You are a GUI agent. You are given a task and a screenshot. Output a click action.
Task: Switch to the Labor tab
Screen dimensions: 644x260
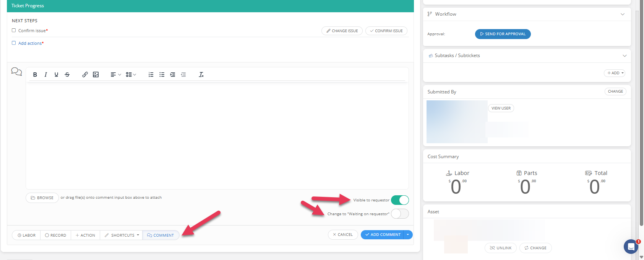pyautogui.click(x=26, y=235)
